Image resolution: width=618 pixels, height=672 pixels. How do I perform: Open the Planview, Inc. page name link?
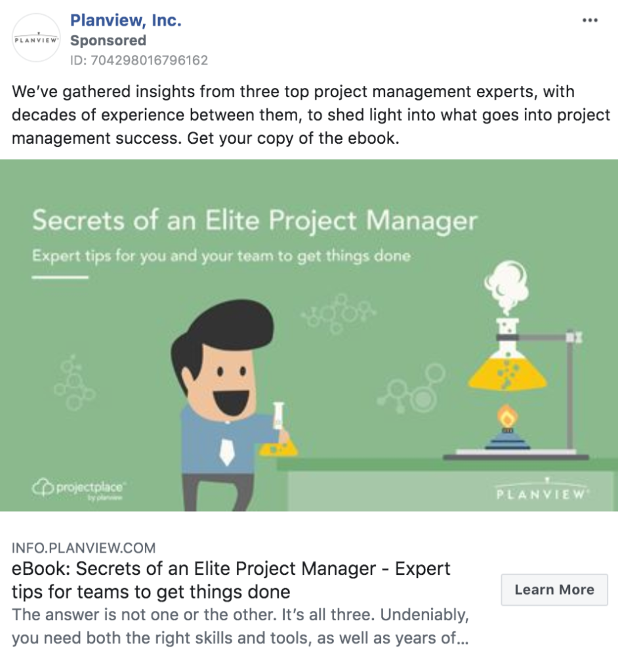click(x=125, y=20)
